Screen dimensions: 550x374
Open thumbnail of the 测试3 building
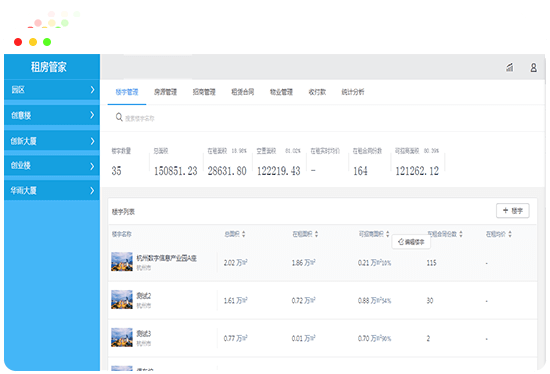[122, 337]
